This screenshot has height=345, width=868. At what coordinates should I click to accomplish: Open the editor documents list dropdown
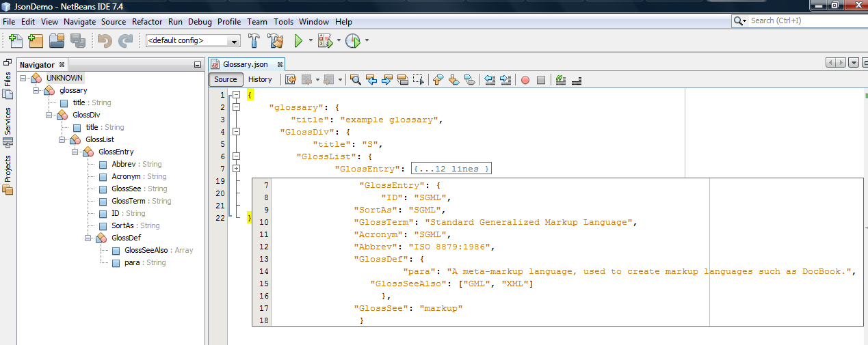pos(854,63)
